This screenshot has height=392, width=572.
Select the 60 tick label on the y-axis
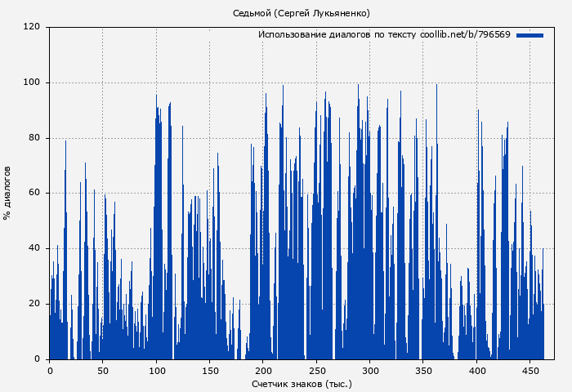[34, 194]
